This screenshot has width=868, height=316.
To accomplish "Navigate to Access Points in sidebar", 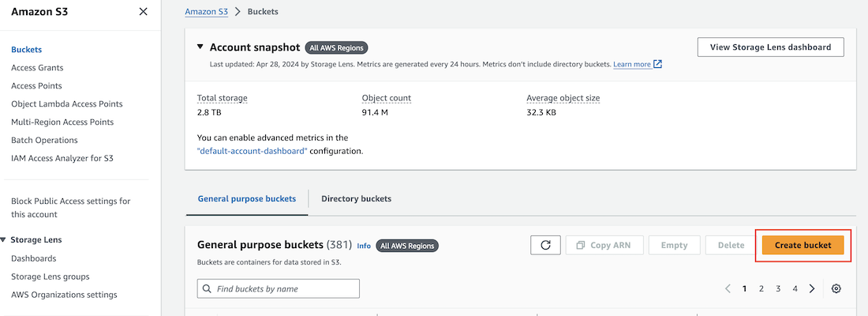I will 36,85.
